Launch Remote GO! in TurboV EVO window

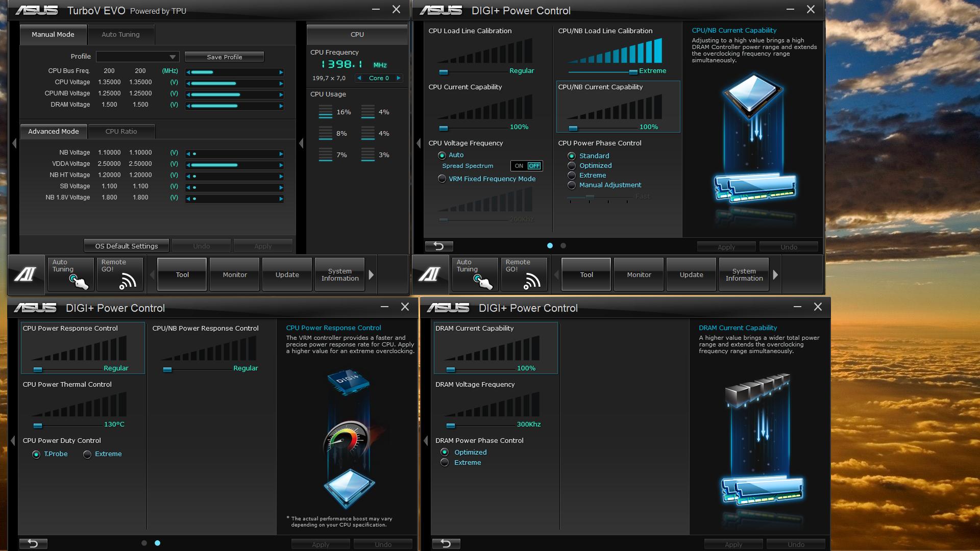[x=119, y=274]
